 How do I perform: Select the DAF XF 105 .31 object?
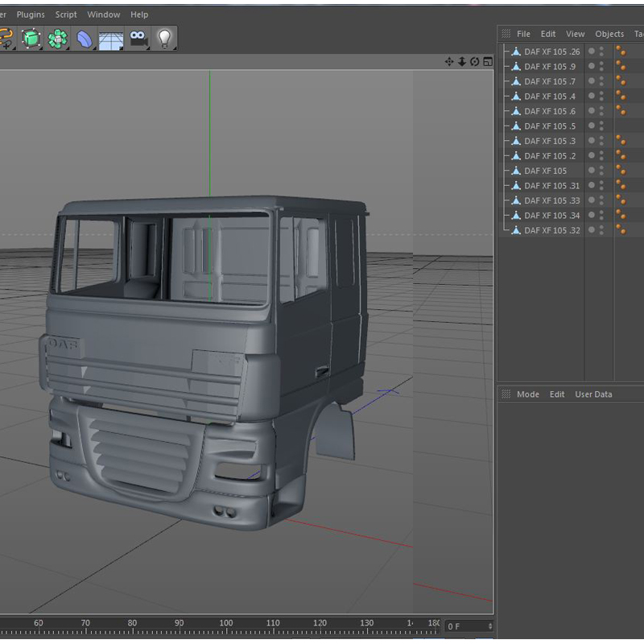point(551,186)
